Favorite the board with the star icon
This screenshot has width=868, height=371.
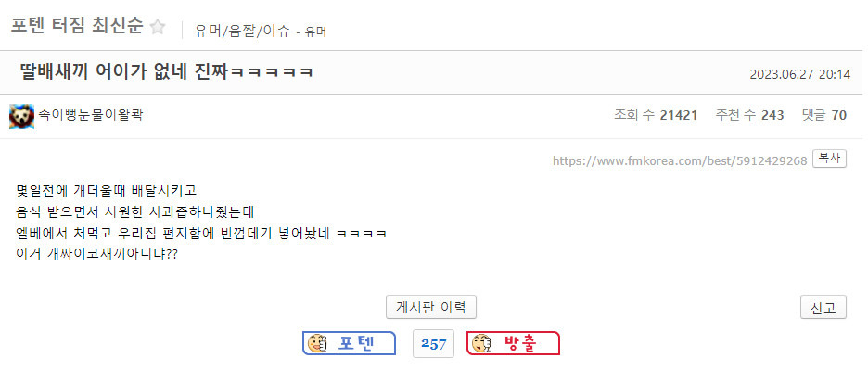(158, 27)
